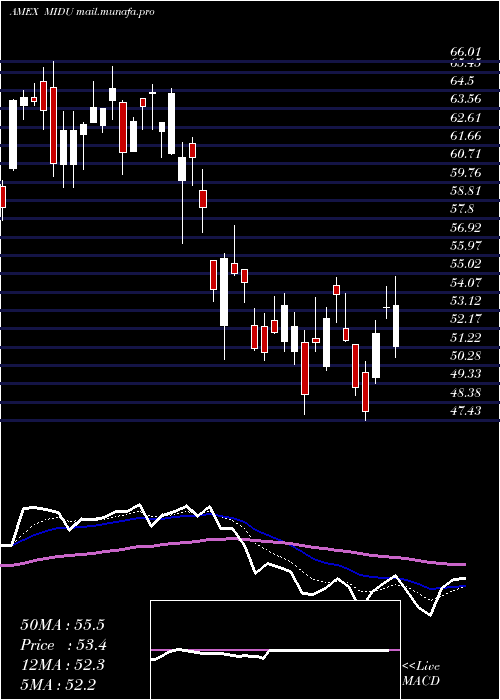This screenshot has width=500, height=700.
Task: Click the 61.66 price axis label
Action: [465, 136]
